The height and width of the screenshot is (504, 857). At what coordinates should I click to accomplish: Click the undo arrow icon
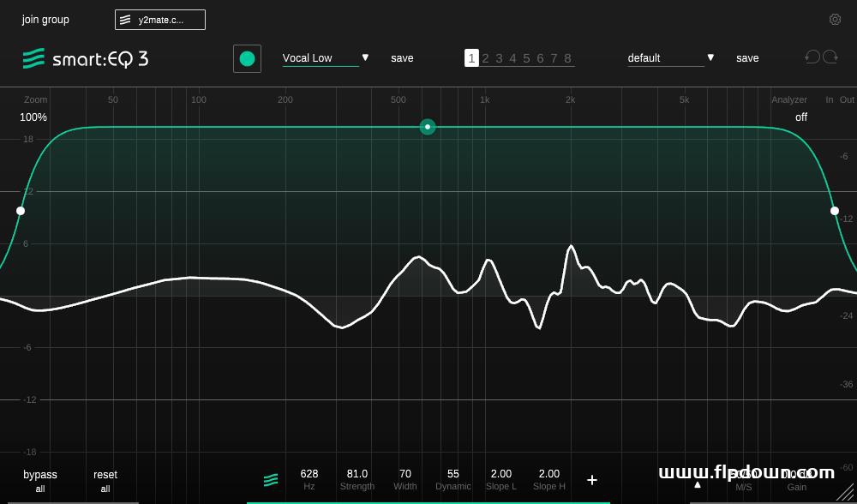pos(812,57)
